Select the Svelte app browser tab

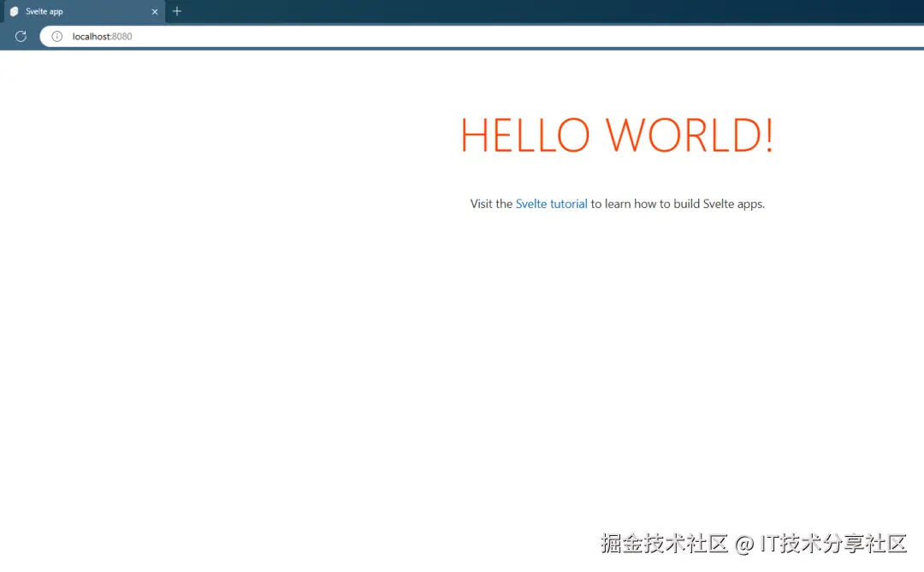[84, 12]
